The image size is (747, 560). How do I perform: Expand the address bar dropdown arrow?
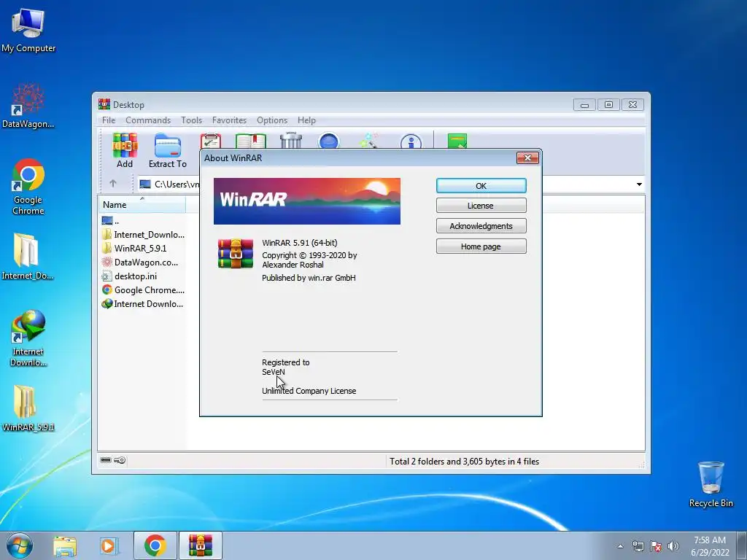tap(639, 184)
